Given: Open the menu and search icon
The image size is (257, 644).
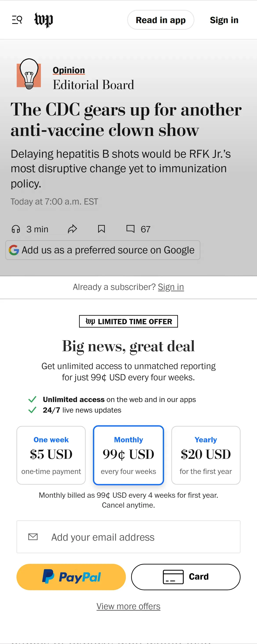Looking at the screenshot, I should (x=17, y=20).
